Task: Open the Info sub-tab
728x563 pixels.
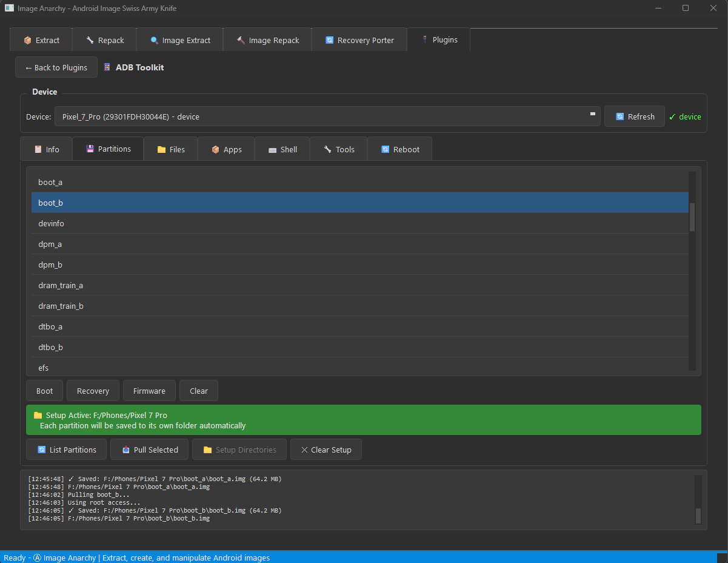Action: pos(46,149)
